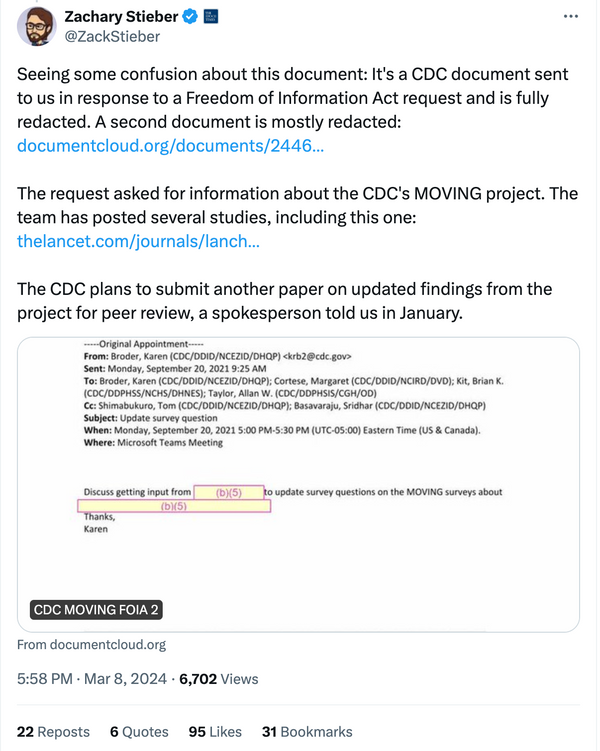Click first (b)(5) redaction box in document
The width and height of the screenshot is (600, 751).
(229, 492)
